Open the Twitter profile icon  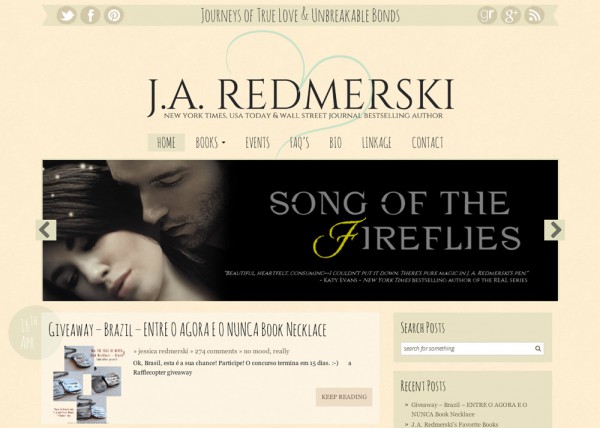(x=67, y=15)
